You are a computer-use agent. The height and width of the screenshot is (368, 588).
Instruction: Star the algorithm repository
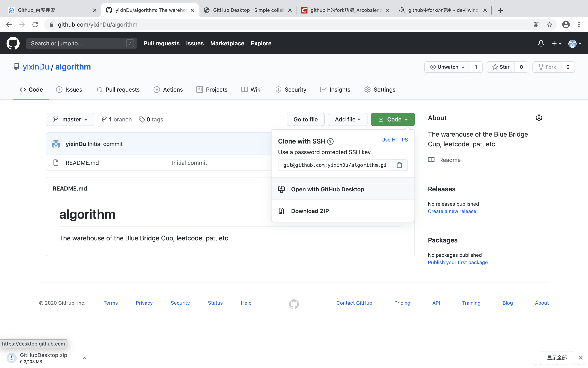501,67
